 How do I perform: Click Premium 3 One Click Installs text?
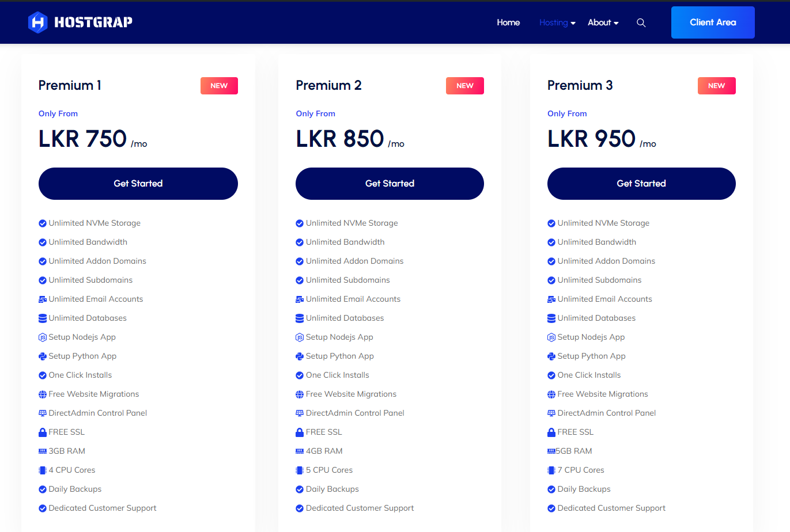tap(589, 375)
